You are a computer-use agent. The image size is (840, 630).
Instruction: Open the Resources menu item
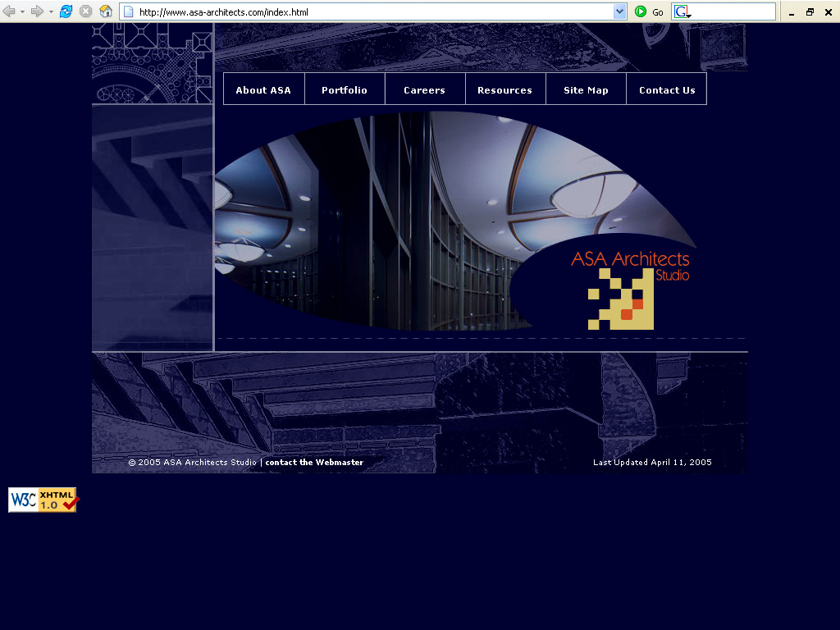[504, 90]
